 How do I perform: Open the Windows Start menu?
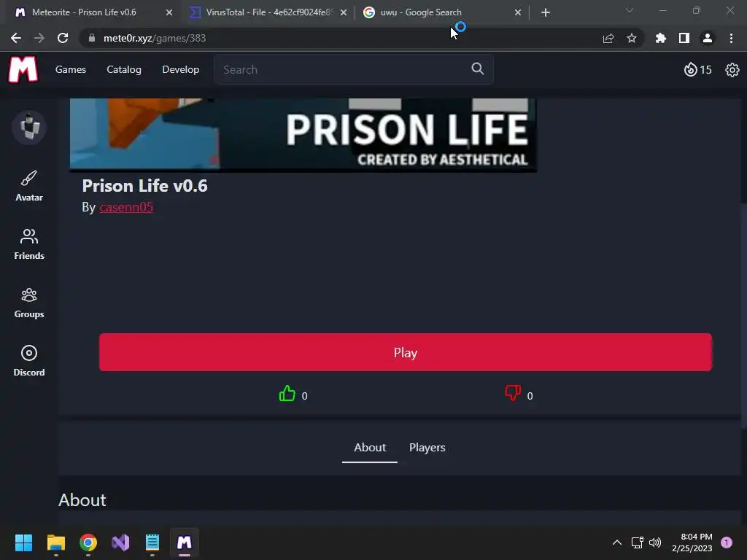[23, 542]
